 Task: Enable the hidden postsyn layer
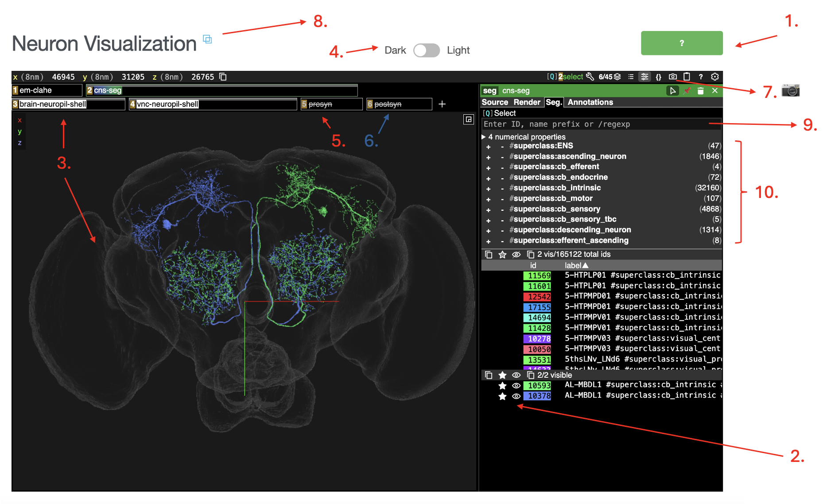(x=399, y=104)
